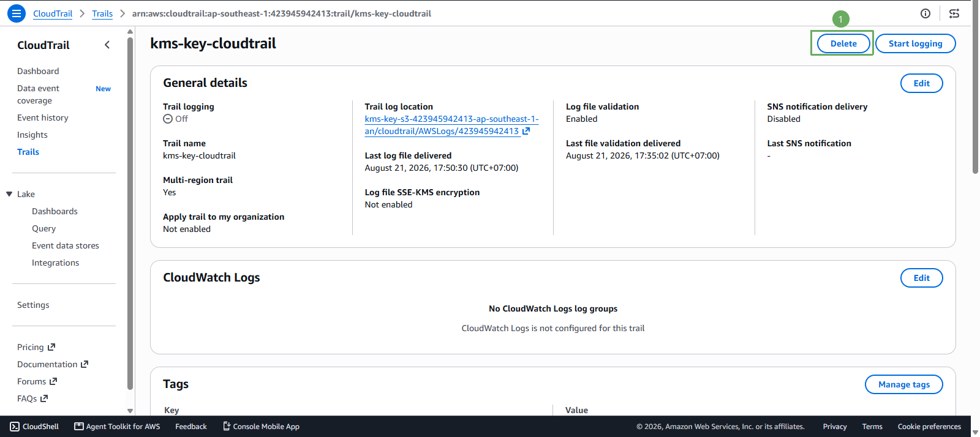980x437 pixels.
Task: Click Feedback in the footer
Action: click(x=191, y=427)
